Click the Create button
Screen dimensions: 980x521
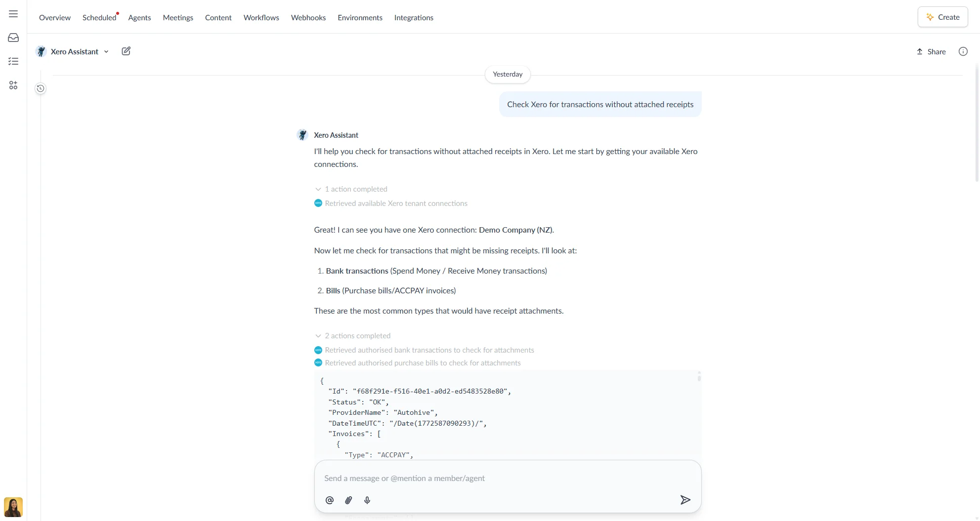(942, 16)
